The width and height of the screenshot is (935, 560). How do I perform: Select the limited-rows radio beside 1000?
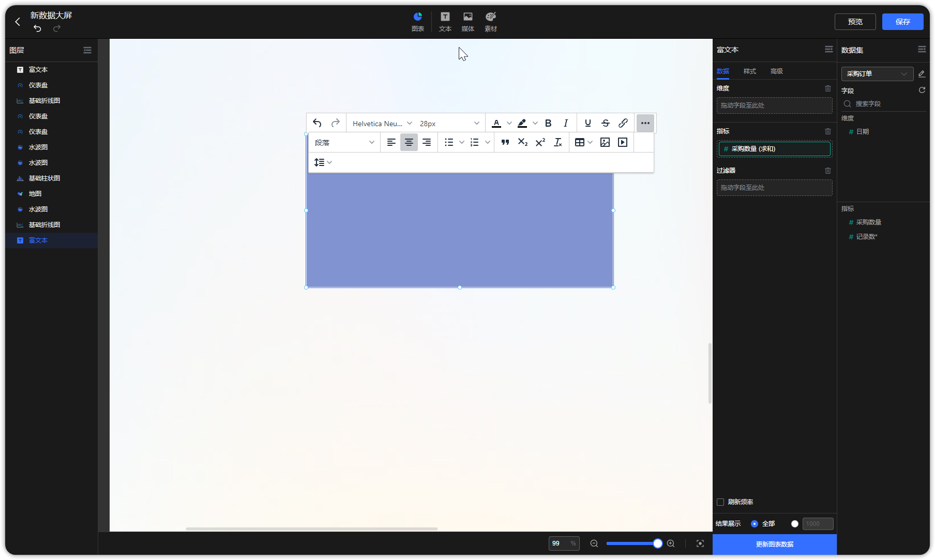click(x=795, y=524)
